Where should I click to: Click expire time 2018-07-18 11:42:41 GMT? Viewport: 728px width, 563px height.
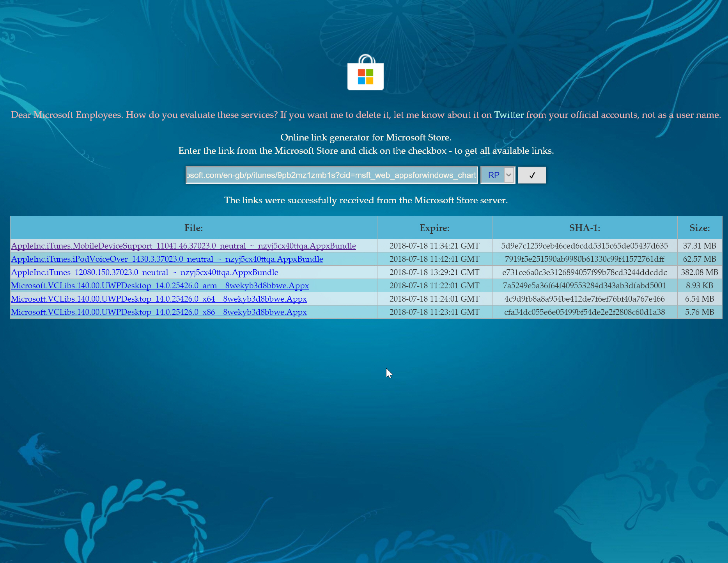434,259
